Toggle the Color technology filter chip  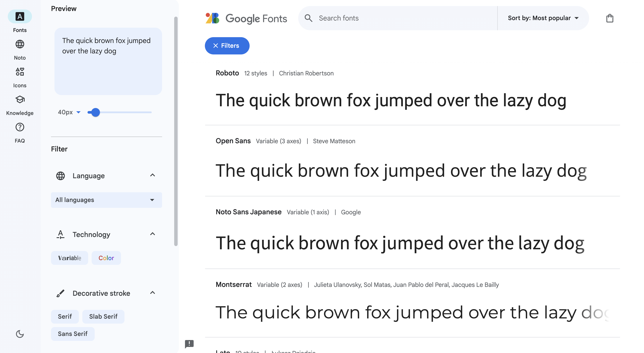coord(106,258)
